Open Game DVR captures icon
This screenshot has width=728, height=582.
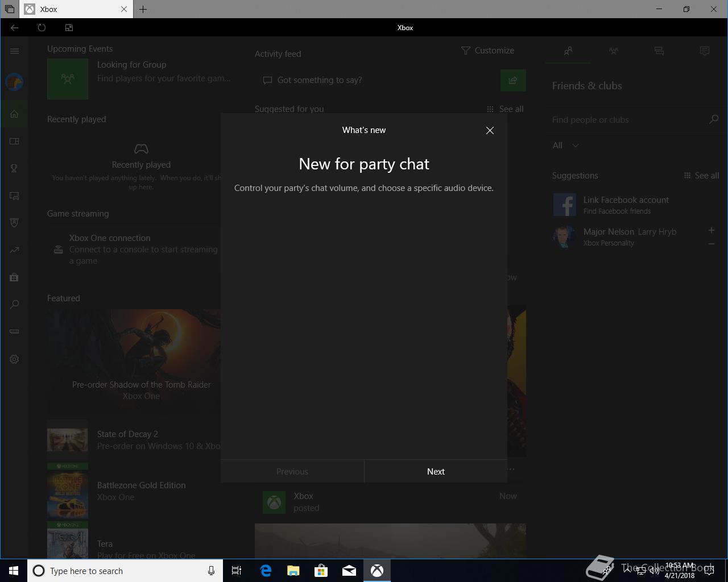(x=14, y=196)
